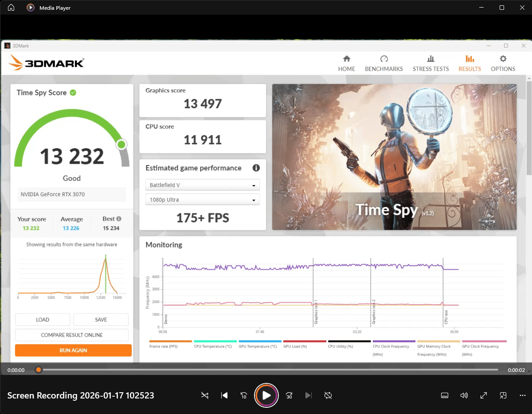532x414 pixels.
Task: Toggle CPU Temperature legend series
Action: click(215, 344)
